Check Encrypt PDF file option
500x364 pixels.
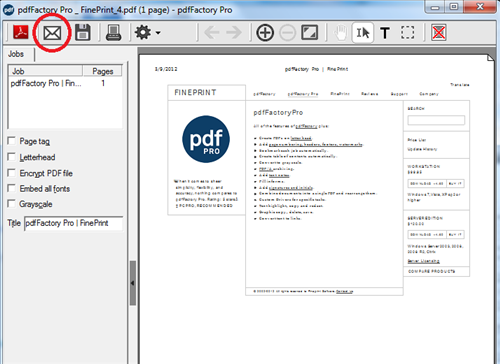[x=12, y=173]
